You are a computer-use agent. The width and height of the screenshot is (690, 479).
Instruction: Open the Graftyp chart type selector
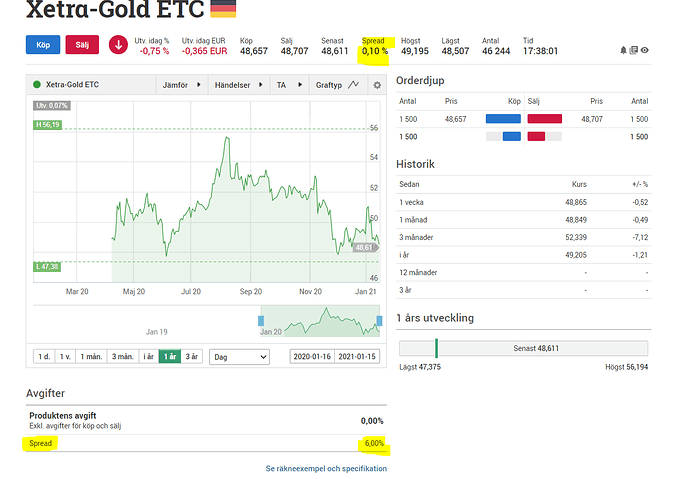pos(338,85)
